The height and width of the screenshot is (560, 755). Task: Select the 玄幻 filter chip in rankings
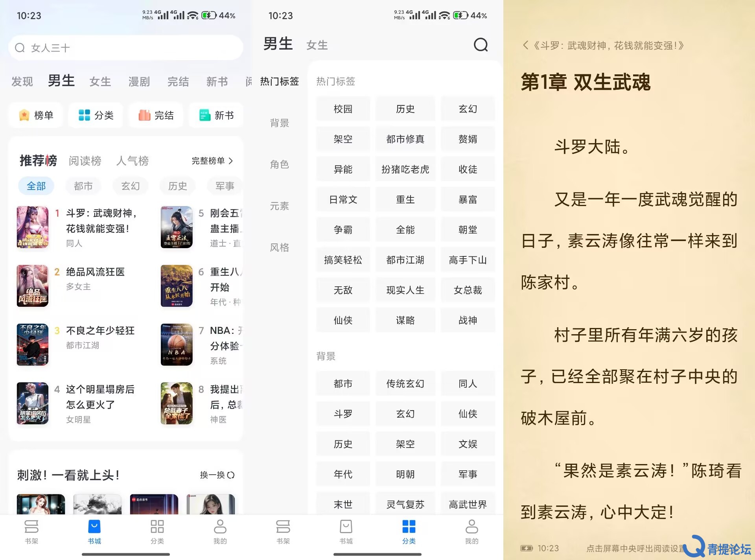tap(131, 186)
